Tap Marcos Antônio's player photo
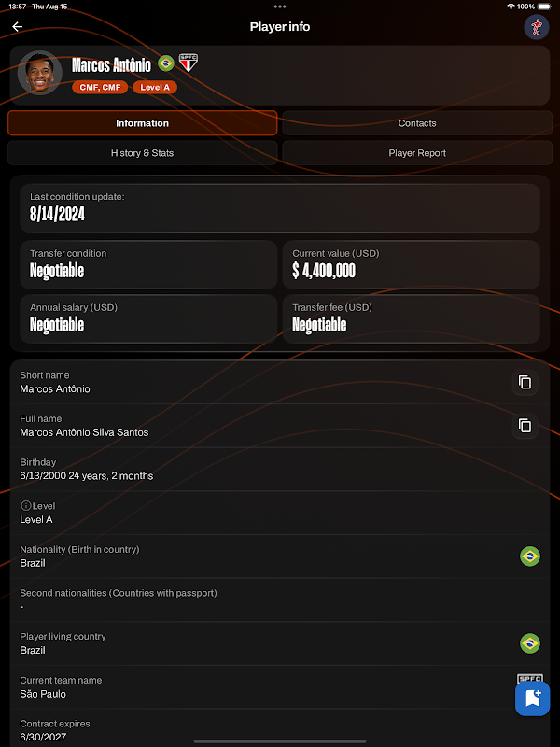Image resolution: width=560 pixels, height=747 pixels. 40,73
